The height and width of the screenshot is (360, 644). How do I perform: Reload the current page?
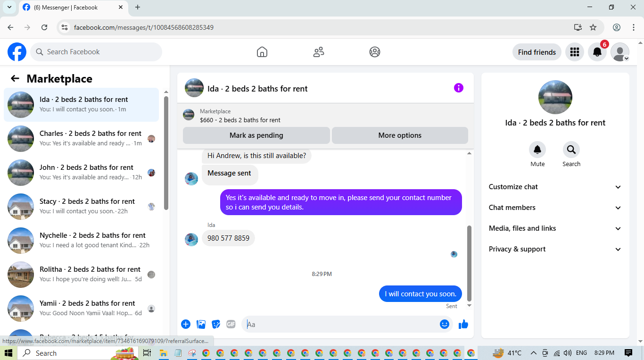coord(44,27)
